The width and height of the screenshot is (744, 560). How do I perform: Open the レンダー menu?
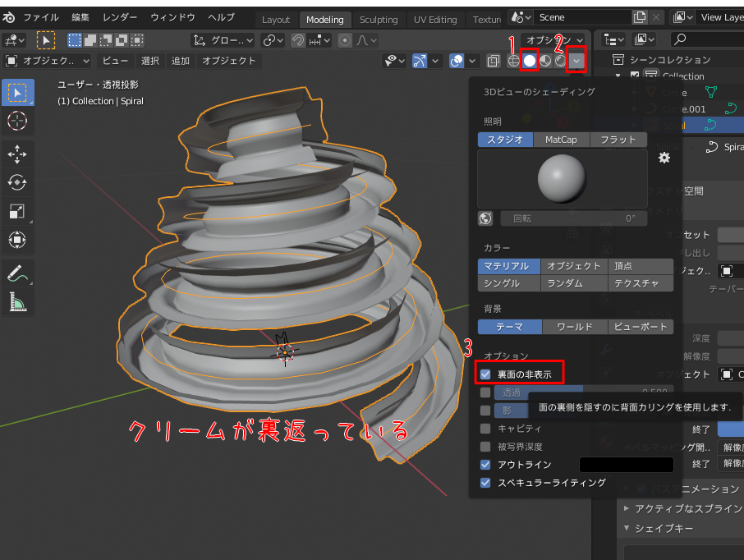(120, 17)
